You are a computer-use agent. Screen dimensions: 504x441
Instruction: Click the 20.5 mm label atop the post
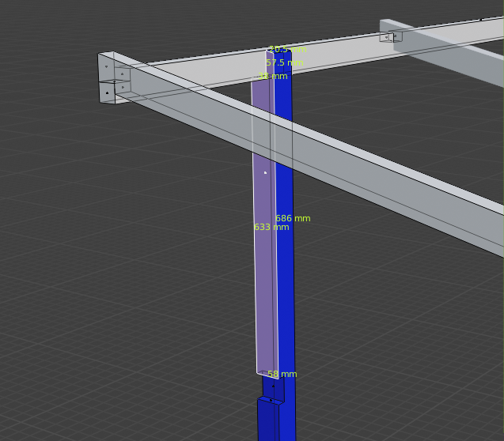click(286, 49)
